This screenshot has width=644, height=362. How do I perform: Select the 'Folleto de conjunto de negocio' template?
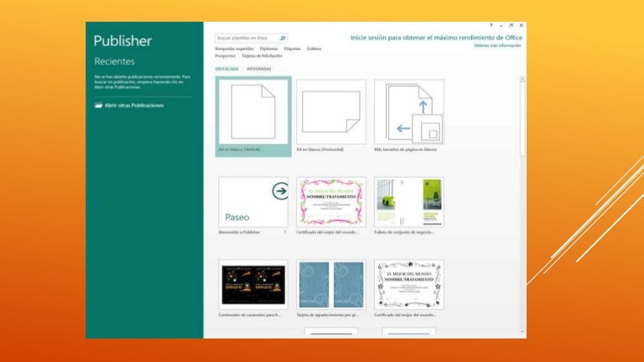click(409, 202)
